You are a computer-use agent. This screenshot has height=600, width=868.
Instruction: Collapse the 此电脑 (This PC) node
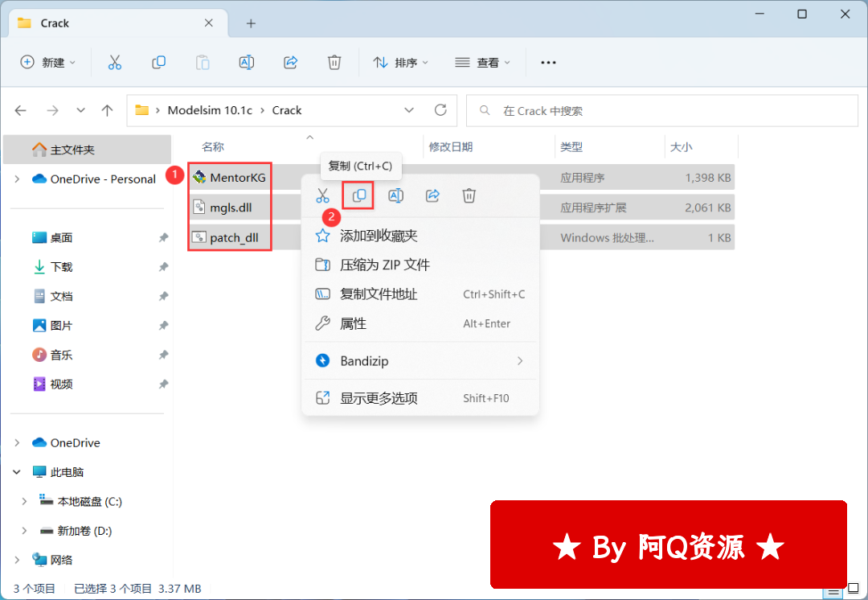[x=17, y=472]
